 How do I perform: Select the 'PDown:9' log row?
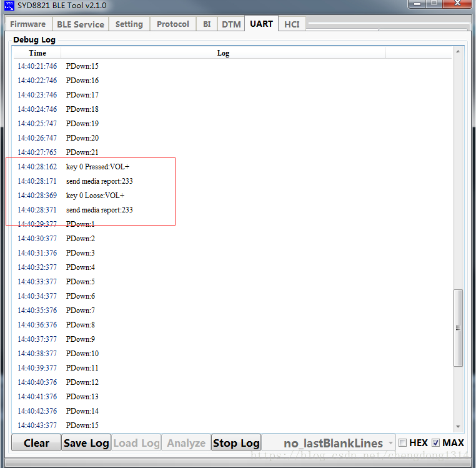pos(232,339)
